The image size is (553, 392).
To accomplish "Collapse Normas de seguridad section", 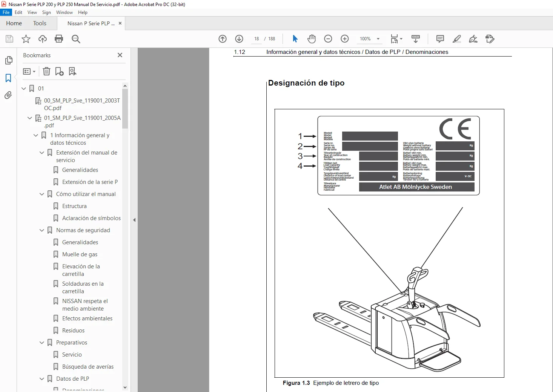I will [x=42, y=230].
